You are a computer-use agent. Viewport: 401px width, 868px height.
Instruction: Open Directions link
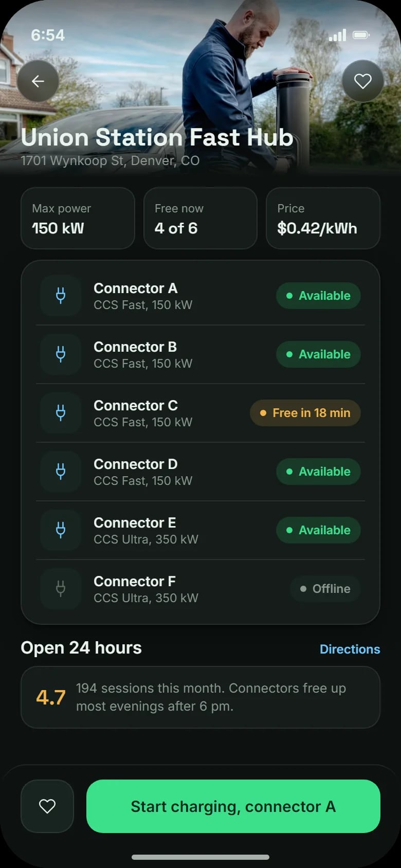(350, 649)
